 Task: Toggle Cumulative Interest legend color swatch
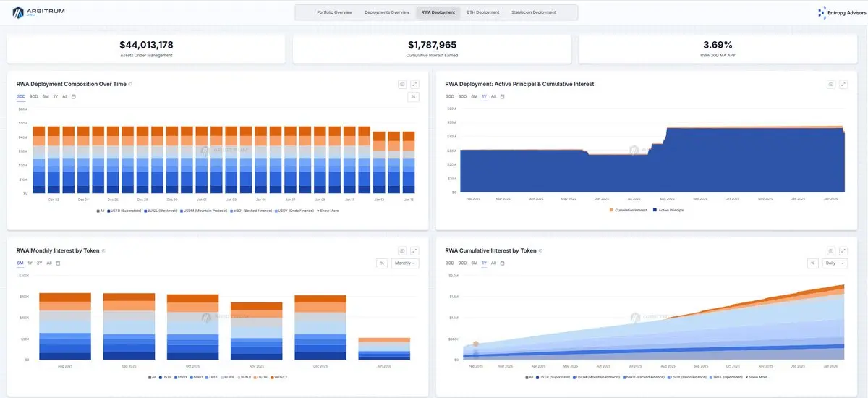pos(613,210)
